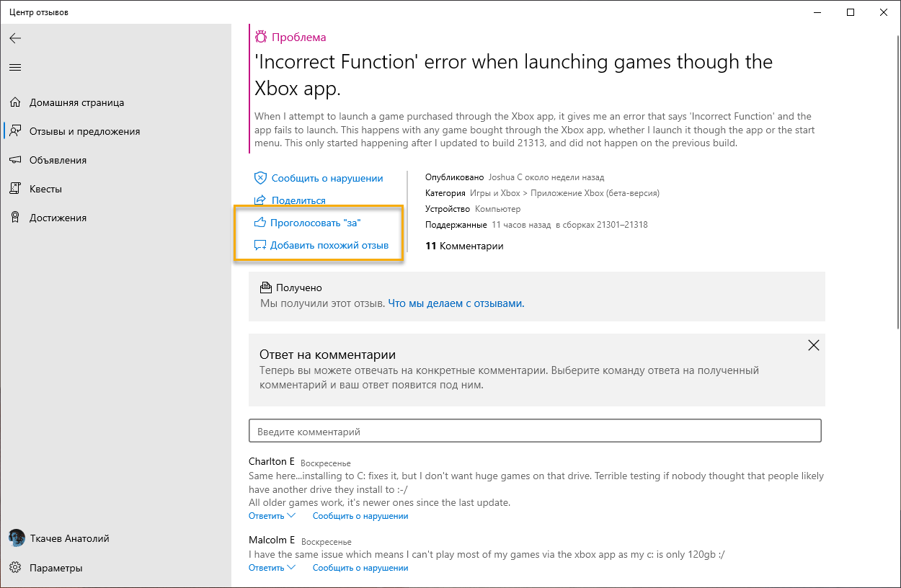Report Charlton E's comment via Сообщить о нарушении
The height and width of the screenshot is (588, 901).
coord(360,516)
